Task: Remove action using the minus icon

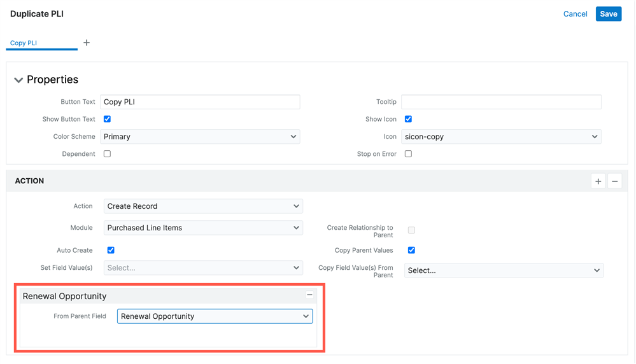Action: pyautogui.click(x=614, y=181)
